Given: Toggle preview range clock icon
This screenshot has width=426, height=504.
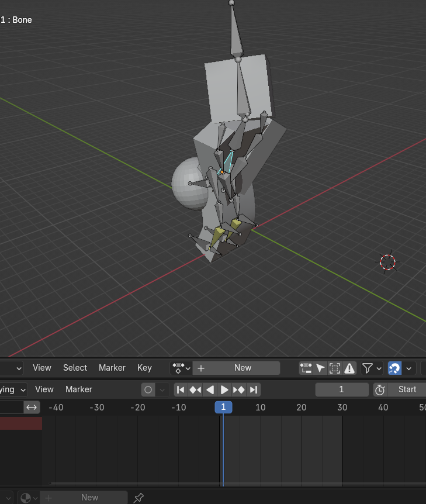Looking at the screenshot, I should 380,390.
